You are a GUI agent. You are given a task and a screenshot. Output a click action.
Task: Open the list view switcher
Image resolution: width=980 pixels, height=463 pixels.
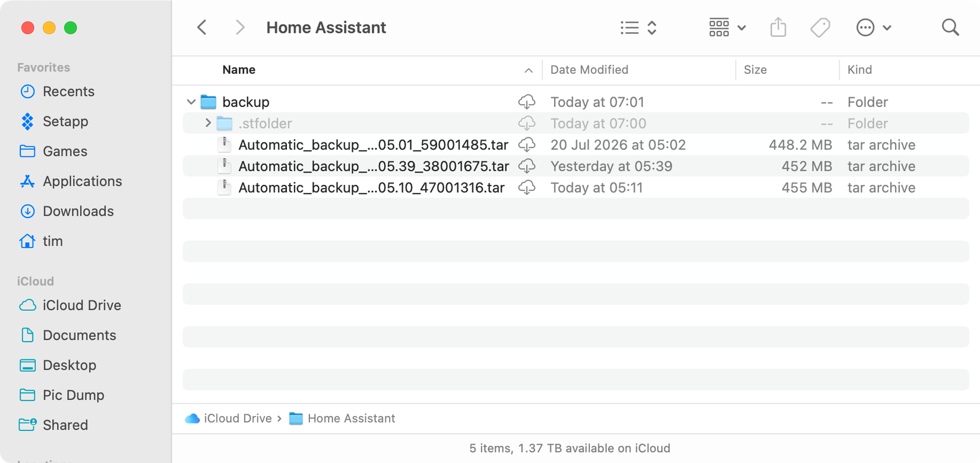pyautogui.click(x=638, y=27)
